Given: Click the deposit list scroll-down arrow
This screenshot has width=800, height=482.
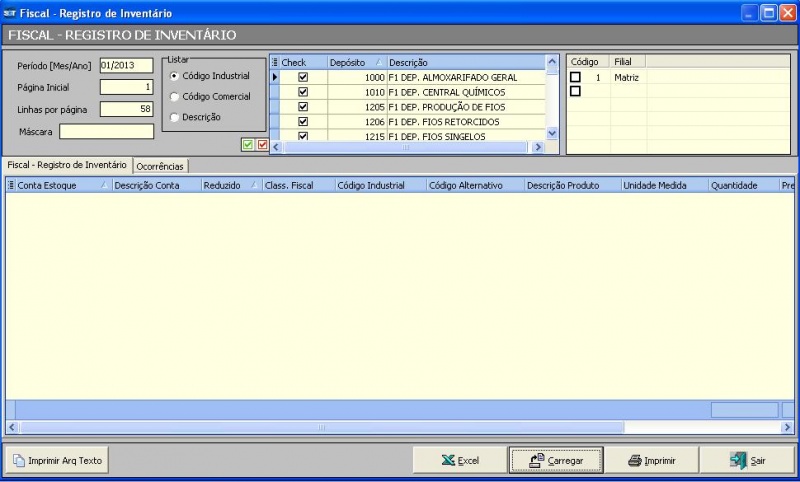Looking at the screenshot, I should tap(552, 133).
